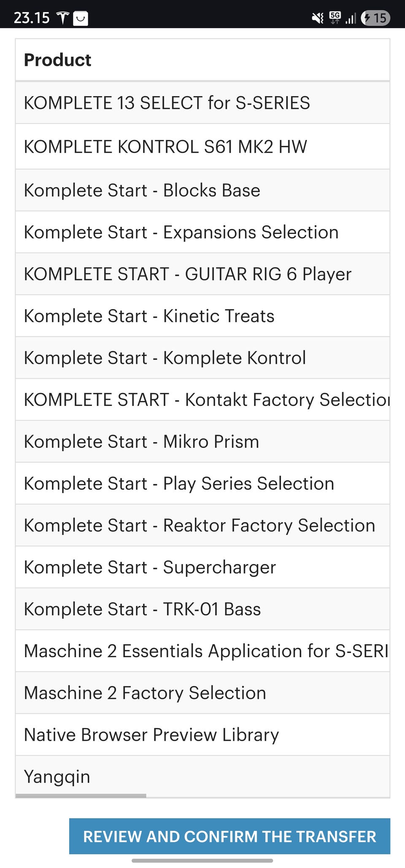
Task: Tap the Yangqin product row
Action: click(x=57, y=776)
